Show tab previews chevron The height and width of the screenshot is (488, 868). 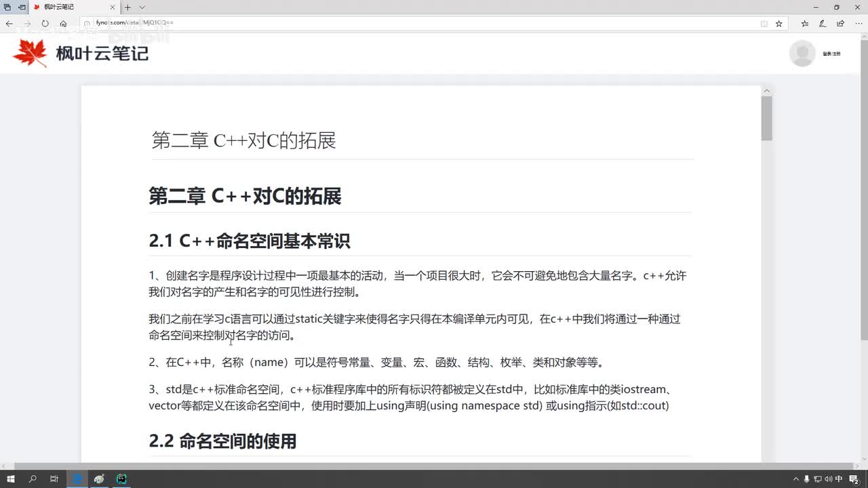142,7
